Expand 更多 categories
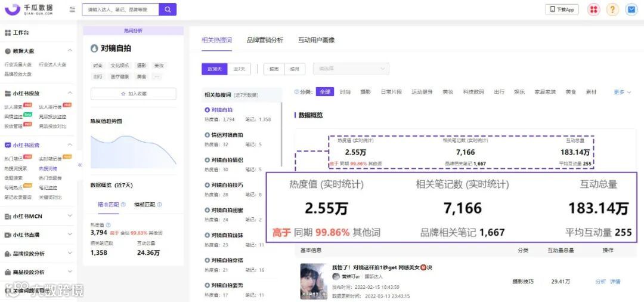 (622, 92)
